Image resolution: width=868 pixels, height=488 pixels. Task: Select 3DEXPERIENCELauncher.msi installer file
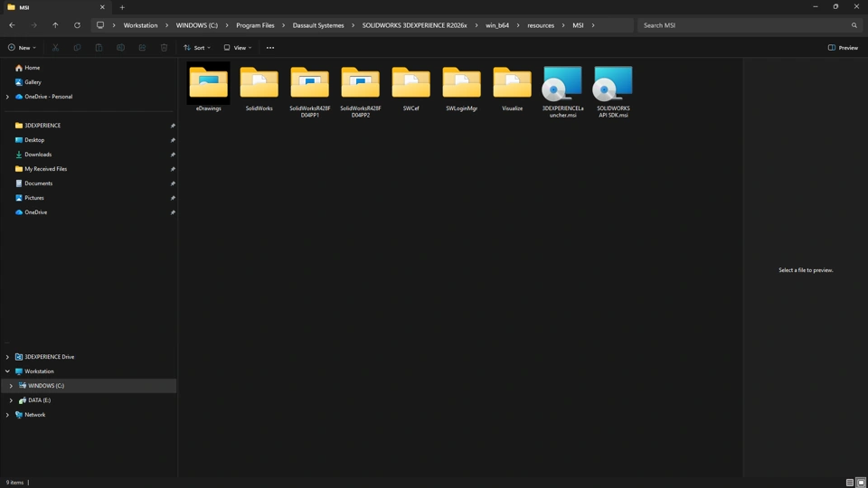562,91
